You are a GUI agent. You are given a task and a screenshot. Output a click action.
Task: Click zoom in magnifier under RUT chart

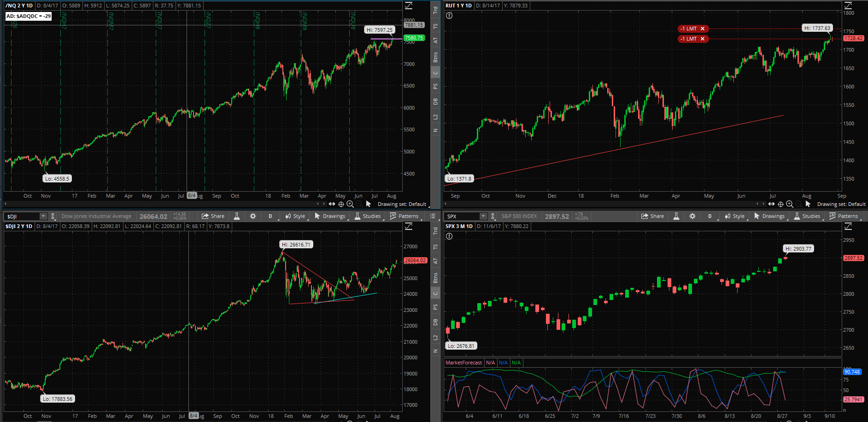coord(790,204)
